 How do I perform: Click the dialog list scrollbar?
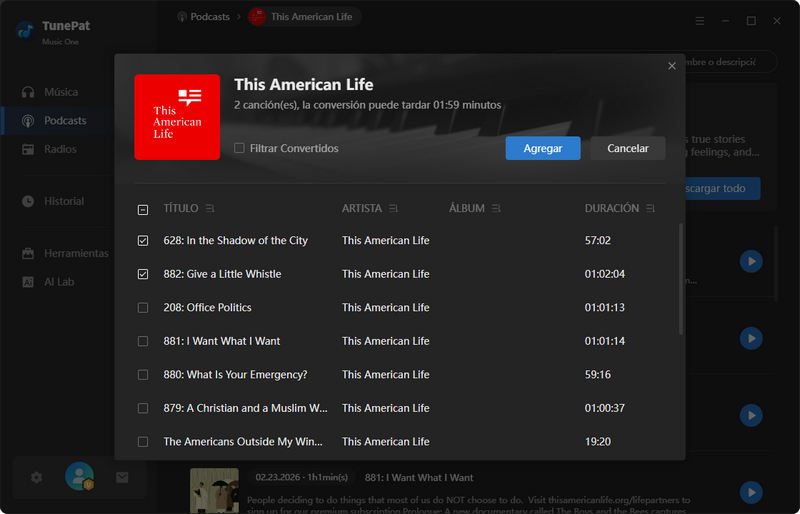[681, 279]
